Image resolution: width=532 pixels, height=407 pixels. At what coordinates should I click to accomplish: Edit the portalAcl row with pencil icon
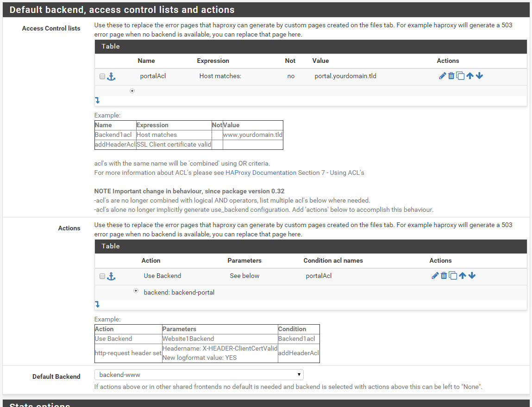442,76
